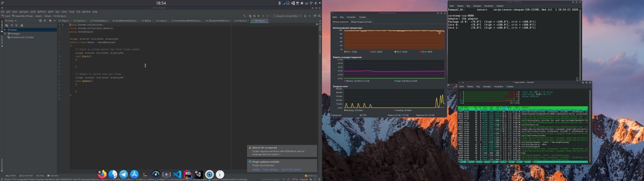644x181 pixels.
Task: Open the Edit menu in Rider
Action: [x=9, y=12]
